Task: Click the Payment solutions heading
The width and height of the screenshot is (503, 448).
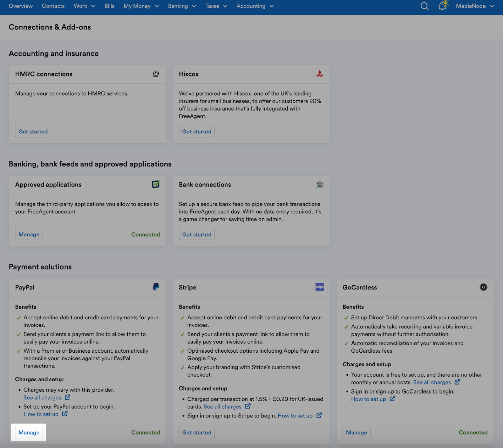Action: (40, 267)
